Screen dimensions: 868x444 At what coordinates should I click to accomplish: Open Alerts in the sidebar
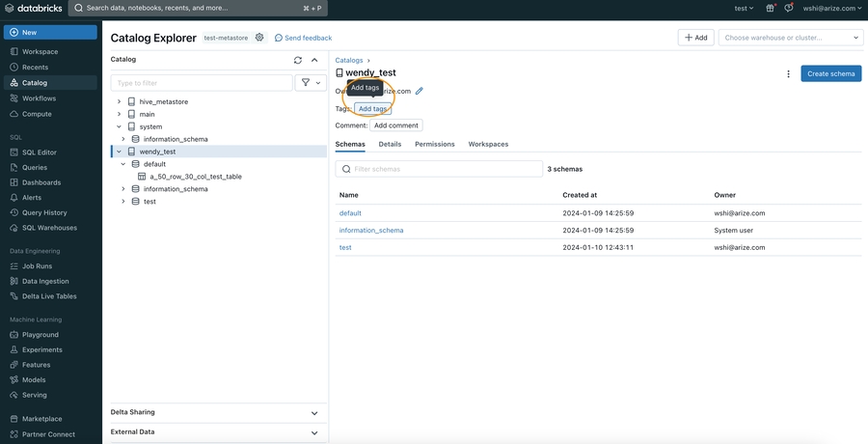click(32, 197)
